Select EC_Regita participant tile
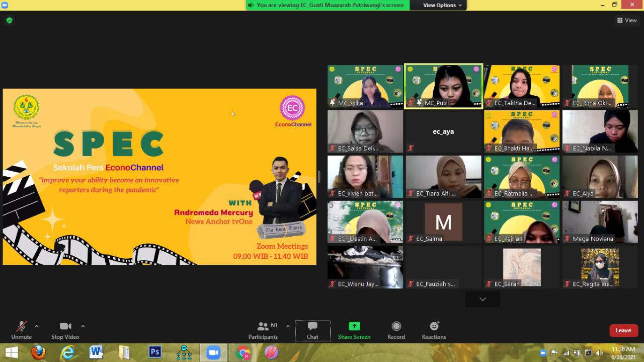The width and height of the screenshot is (644, 362). click(x=600, y=267)
